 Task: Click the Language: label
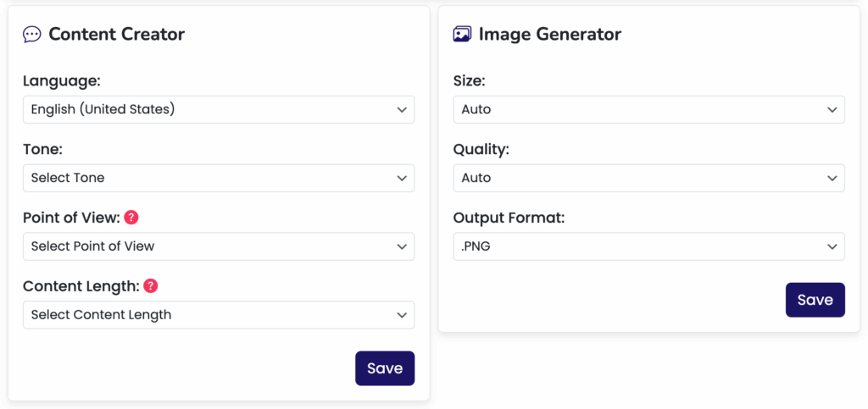[x=61, y=81]
